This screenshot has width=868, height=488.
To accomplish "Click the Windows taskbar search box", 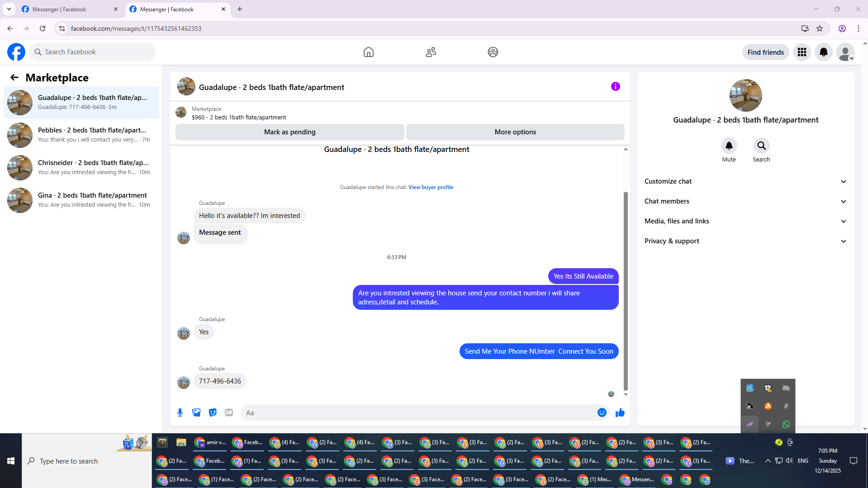I will pos(87,461).
